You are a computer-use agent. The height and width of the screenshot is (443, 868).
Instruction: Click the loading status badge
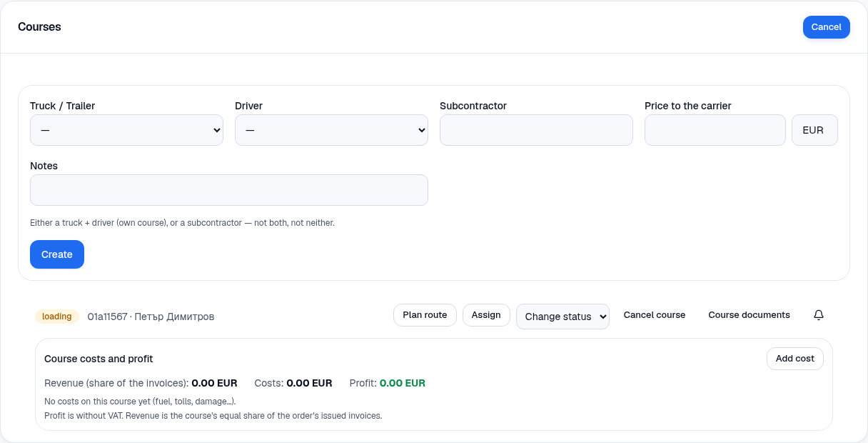[57, 317]
